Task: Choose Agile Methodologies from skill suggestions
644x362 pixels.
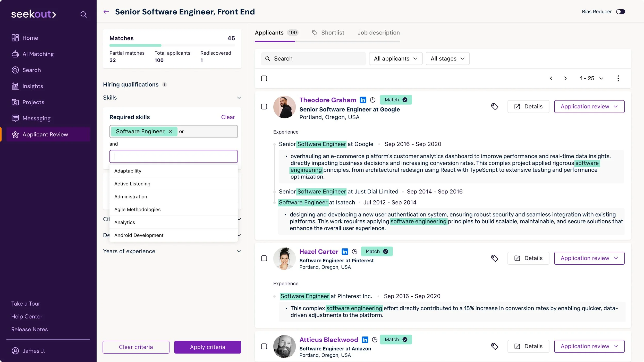Action: coord(137,210)
